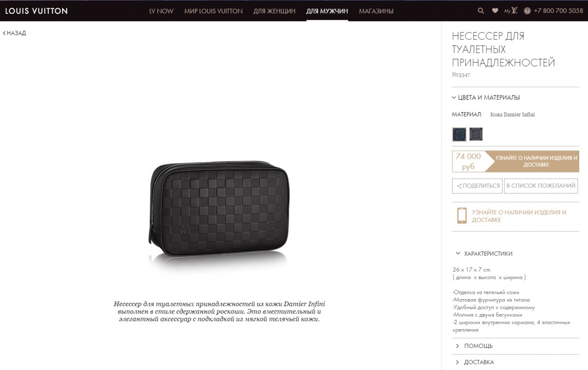The width and height of the screenshot is (588, 370).
Task: Open the Для женщин menu
Action: click(x=274, y=11)
